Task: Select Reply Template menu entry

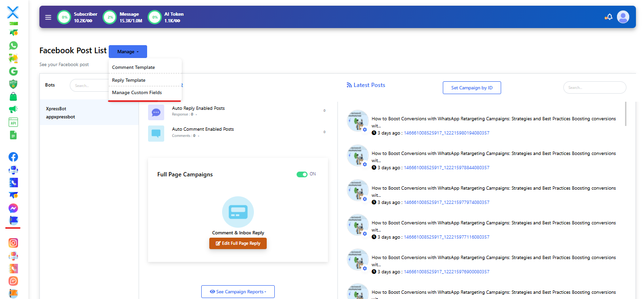Action: (x=129, y=80)
